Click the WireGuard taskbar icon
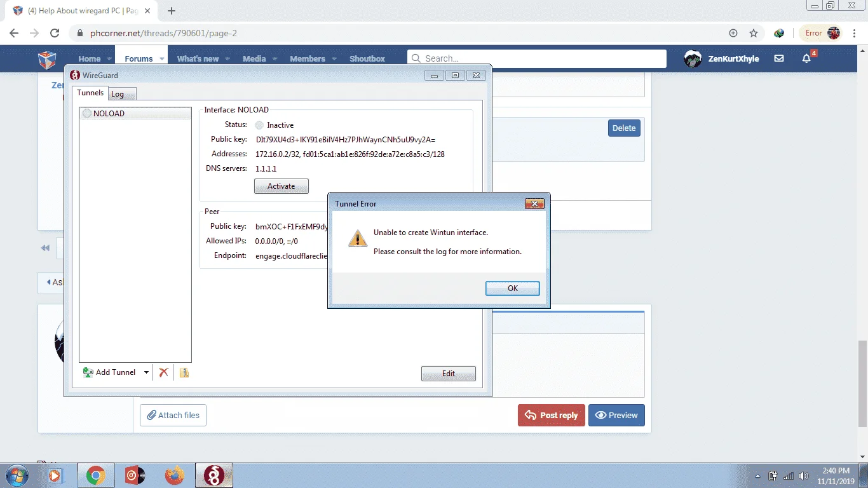868x488 pixels. 214,475
